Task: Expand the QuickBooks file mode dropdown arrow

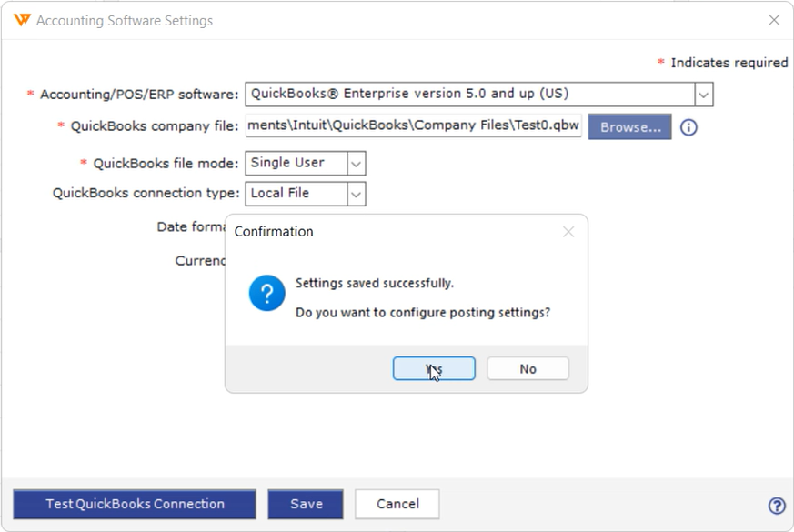Action: tap(356, 164)
